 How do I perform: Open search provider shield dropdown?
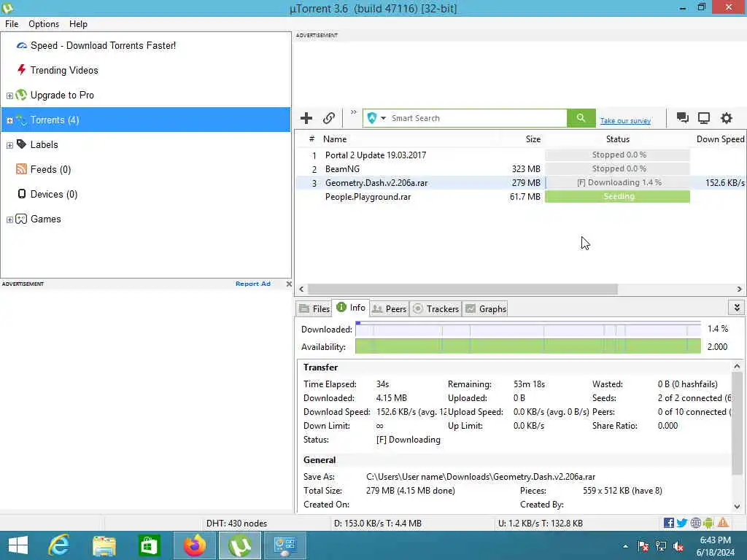click(x=376, y=118)
